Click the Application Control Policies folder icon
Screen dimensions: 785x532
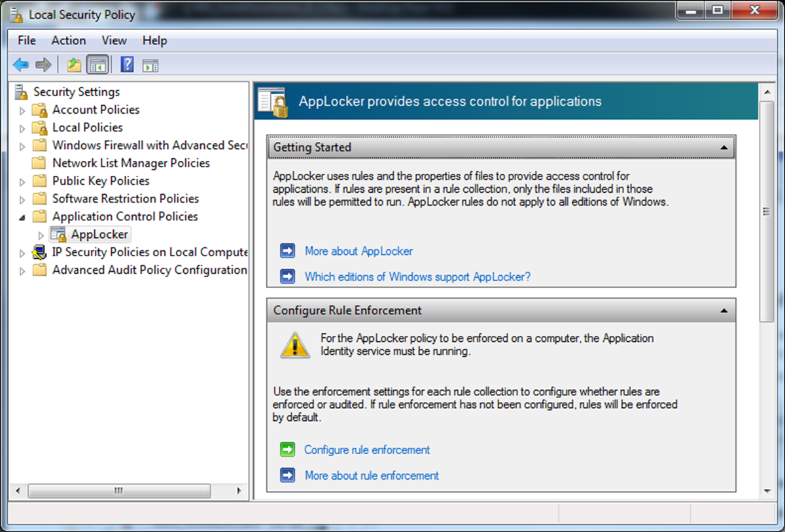point(40,216)
